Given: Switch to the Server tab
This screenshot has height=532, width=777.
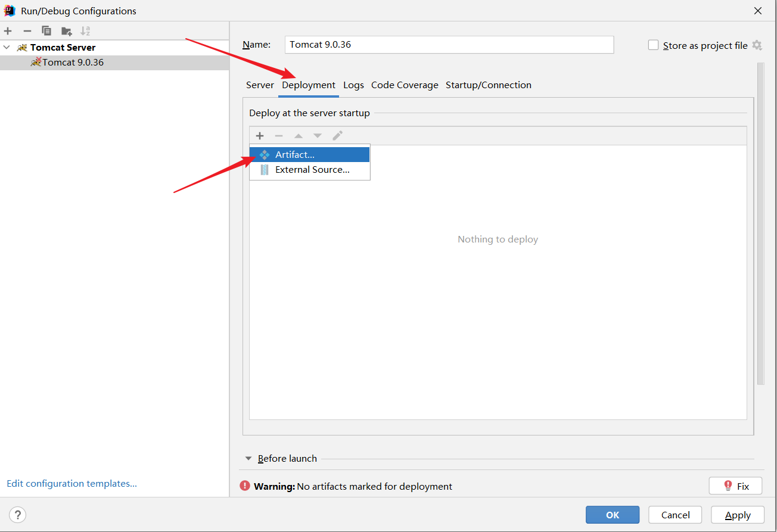Looking at the screenshot, I should tap(260, 85).
